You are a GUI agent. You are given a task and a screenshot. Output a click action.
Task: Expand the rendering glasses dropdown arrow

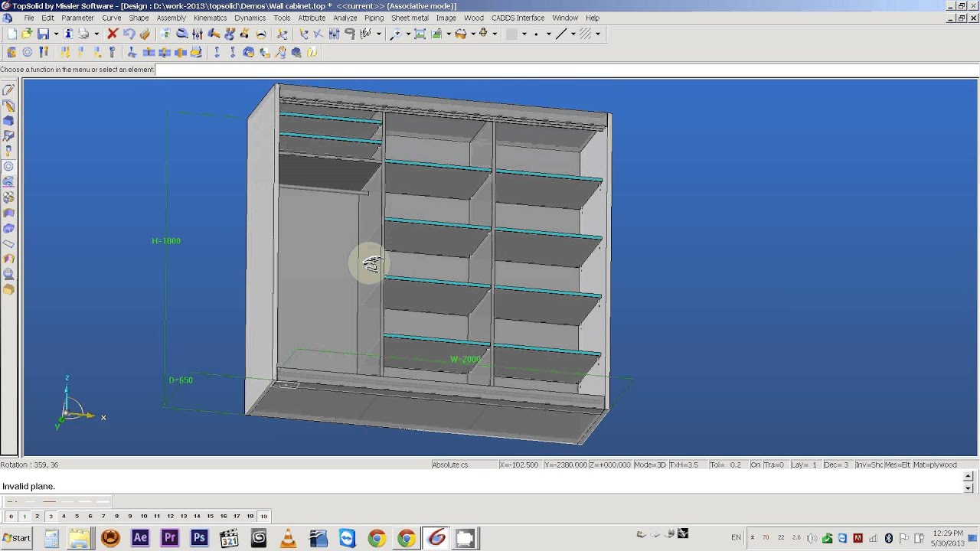coord(472,34)
